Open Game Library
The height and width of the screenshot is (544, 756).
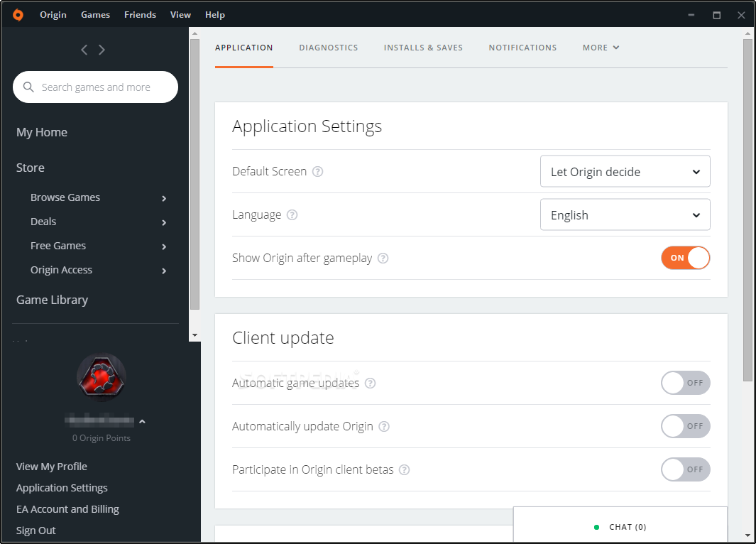pos(52,300)
